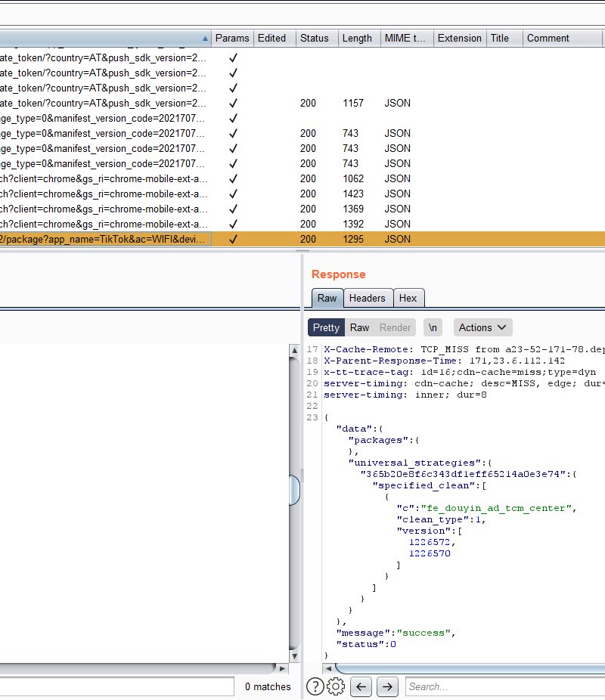
Task: Switch response view to Pretty
Action: pos(326,327)
